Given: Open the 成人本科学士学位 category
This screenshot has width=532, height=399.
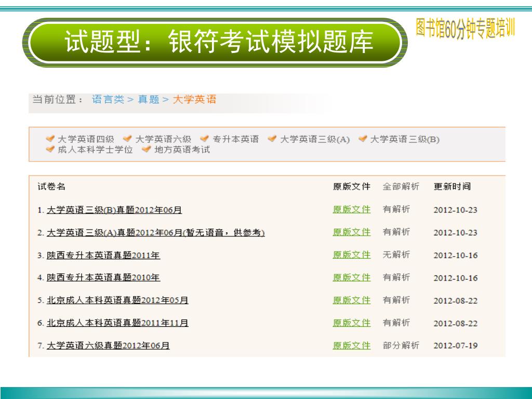Looking at the screenshot, I should [x=95, y=150].
